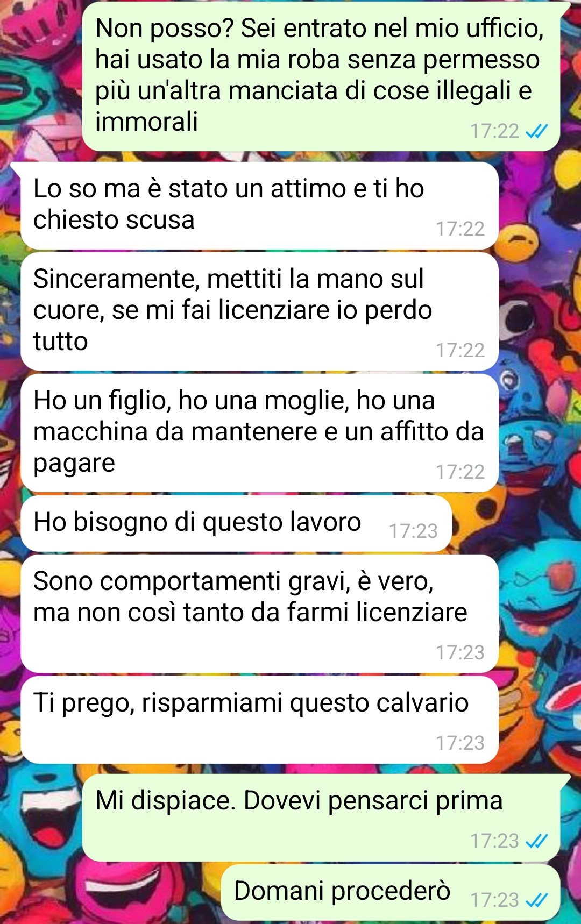Image resolution: width=581 pixels, height=924 pixels.
Task: Click the 17:22 timestamp next to 'immorali'
Action: click(494, 131)
